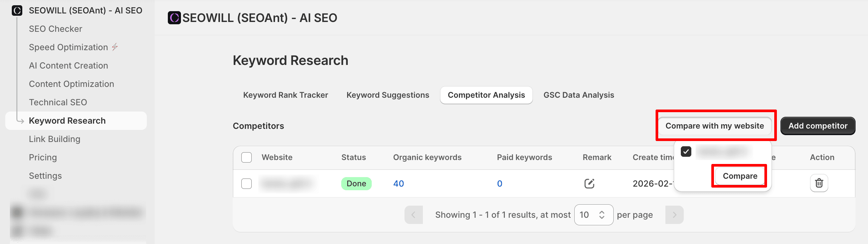Delete competitor using the trash icon
Viewport: 868px width, 244px height.
click(819, 183)
